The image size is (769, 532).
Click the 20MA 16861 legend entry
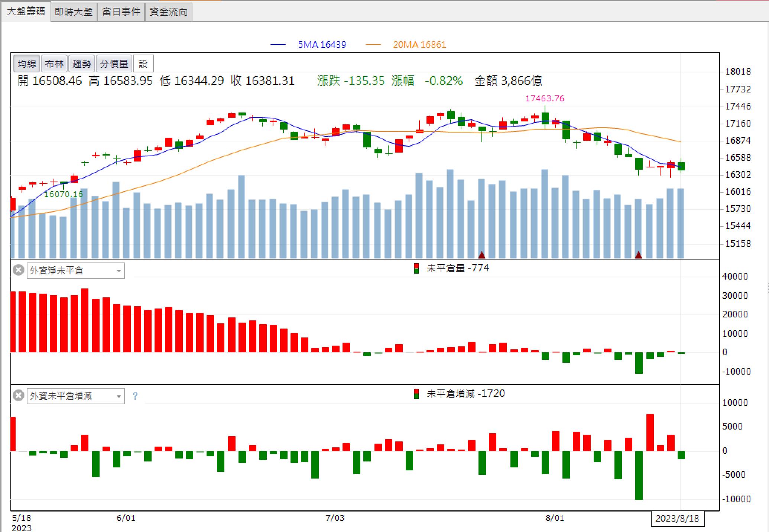[406, 45]
